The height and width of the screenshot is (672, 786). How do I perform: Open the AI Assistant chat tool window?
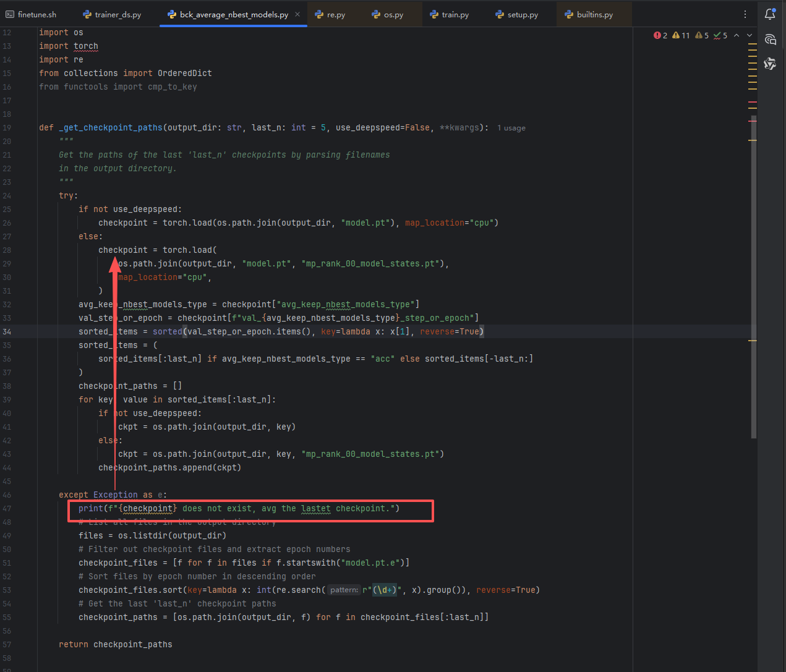[x=770, y=40]
